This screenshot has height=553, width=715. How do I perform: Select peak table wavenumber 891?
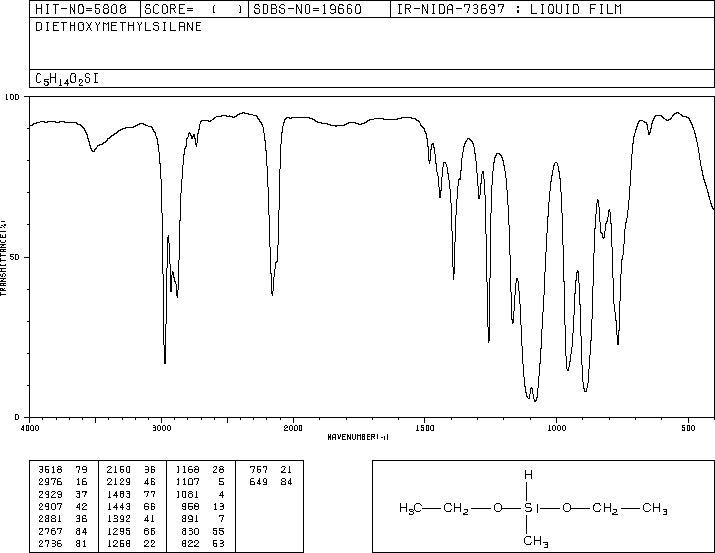[190, 519]
